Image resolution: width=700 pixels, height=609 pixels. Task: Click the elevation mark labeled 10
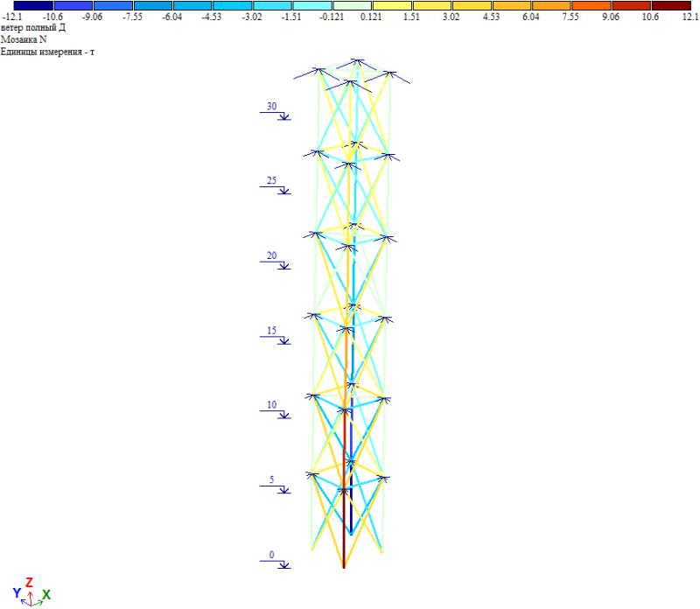pos(275,409)
